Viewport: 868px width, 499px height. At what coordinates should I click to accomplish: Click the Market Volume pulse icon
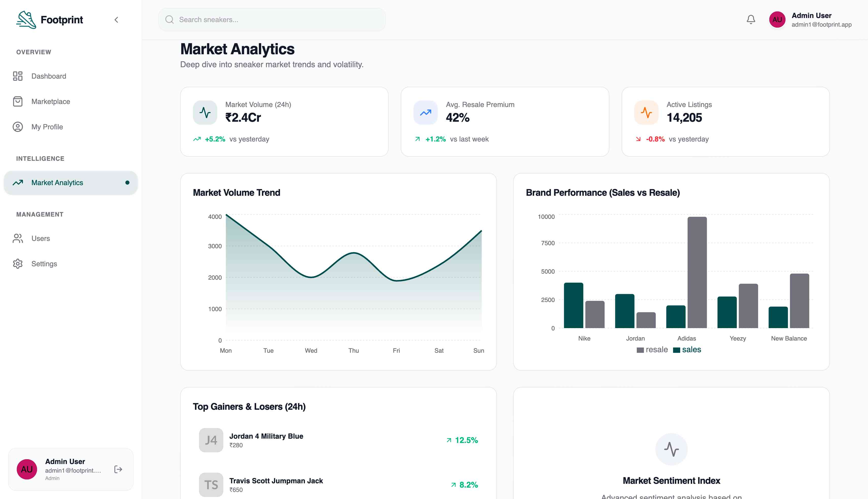point(205,112)
